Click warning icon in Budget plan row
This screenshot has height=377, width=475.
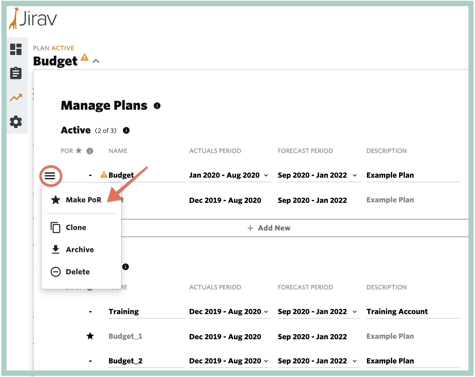click(x=104, y=175)
